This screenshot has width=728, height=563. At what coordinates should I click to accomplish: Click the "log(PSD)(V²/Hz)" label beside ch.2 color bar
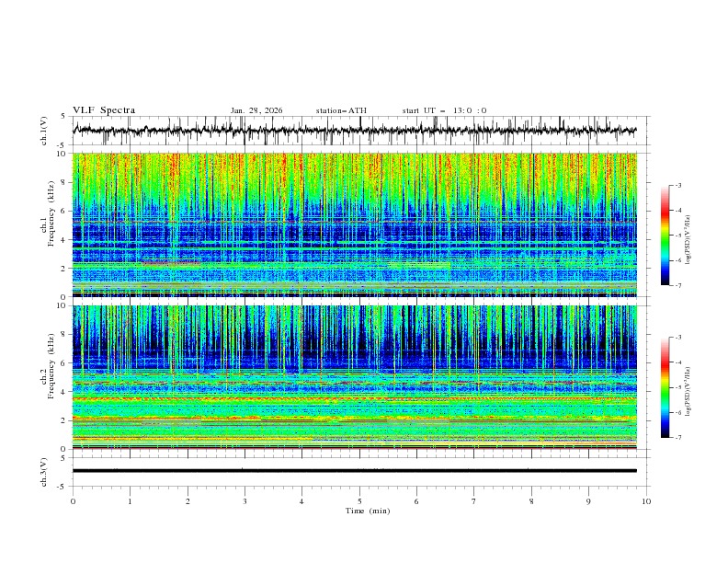pos(688,391)
